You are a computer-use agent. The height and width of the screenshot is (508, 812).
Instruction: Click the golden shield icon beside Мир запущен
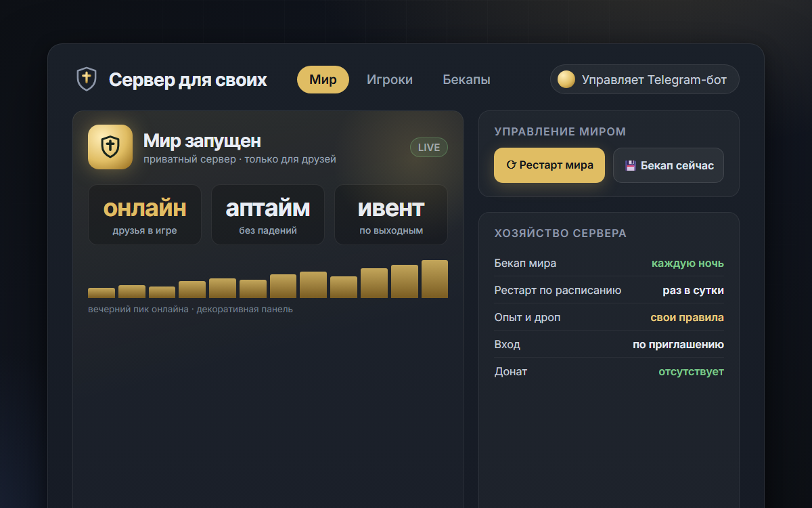pos(110,147)
